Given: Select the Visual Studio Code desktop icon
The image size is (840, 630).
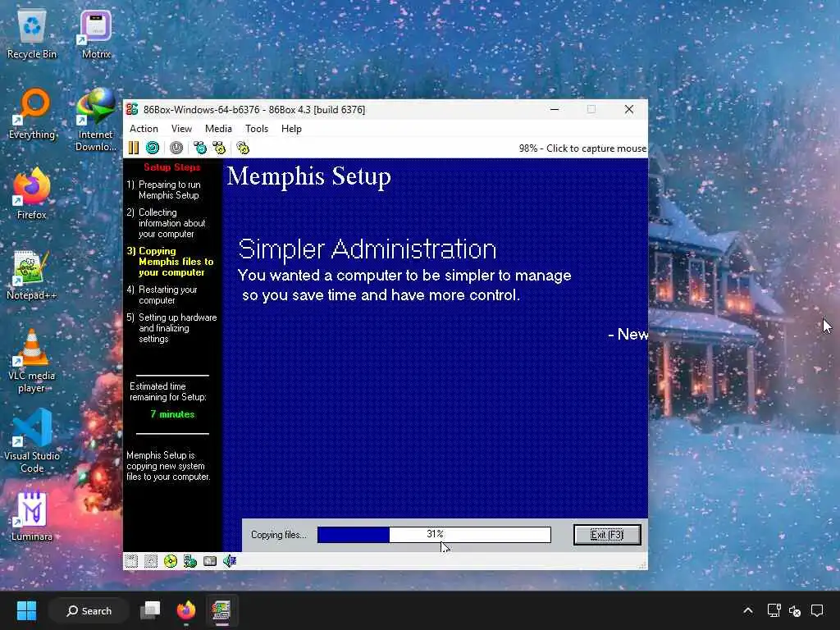Looking at the screenshot, I should pyautogui.click(x=32, y=442).
